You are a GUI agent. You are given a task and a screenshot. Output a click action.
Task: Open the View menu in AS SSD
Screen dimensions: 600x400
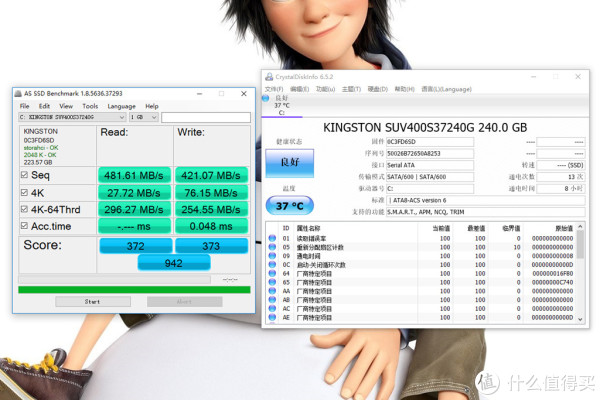point(66,106)
